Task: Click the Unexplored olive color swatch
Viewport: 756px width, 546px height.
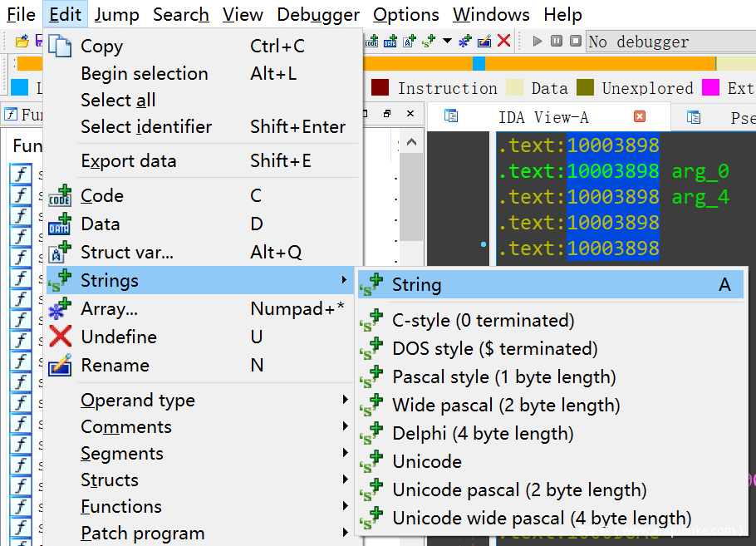Action: pos(586,88)
